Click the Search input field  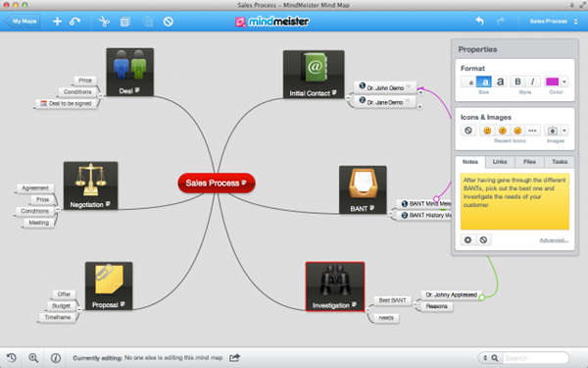click(535, 358)
